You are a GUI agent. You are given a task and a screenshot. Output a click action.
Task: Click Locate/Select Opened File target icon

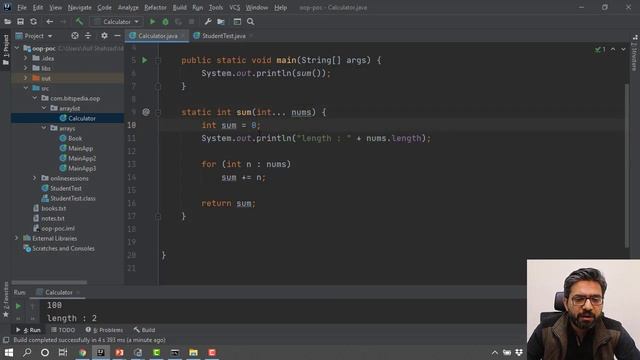[x=75, y=36]
